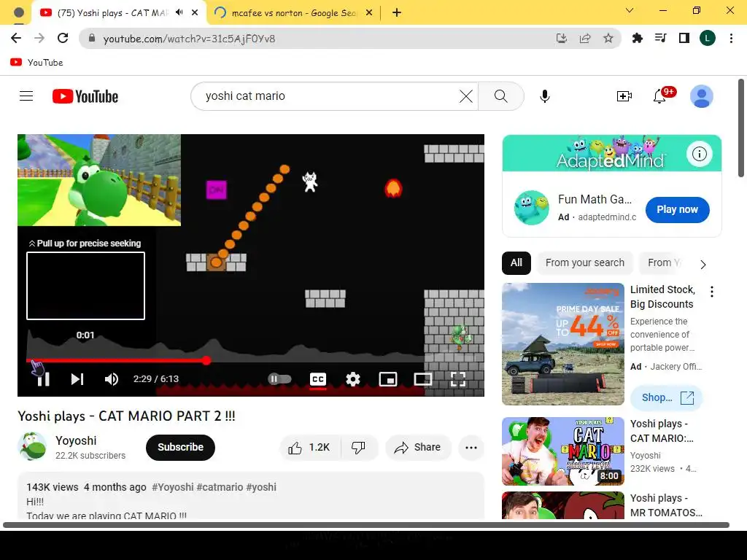Screen dimensions: 747x560
Task: Show more filter chips arrow
Action: pos(703,264)
